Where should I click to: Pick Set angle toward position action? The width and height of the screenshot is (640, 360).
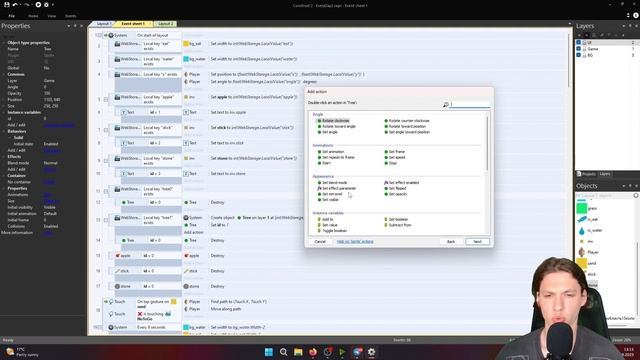click(407, 132)
